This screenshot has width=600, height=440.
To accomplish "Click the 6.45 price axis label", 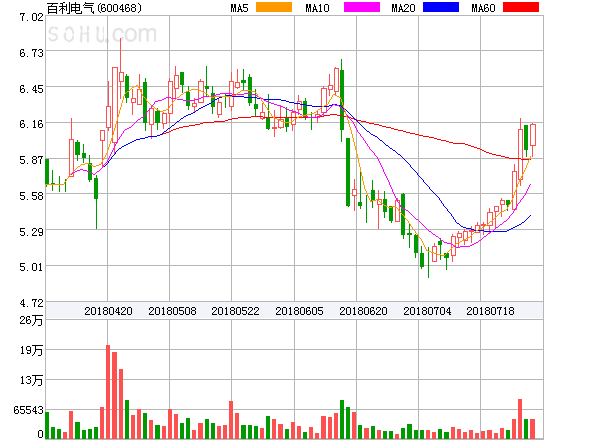I will point(31,89).
